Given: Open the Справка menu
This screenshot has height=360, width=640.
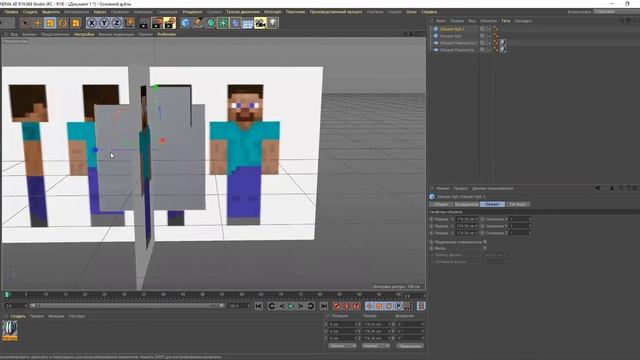Looking at the screenshot, I should tap(429, 12).
